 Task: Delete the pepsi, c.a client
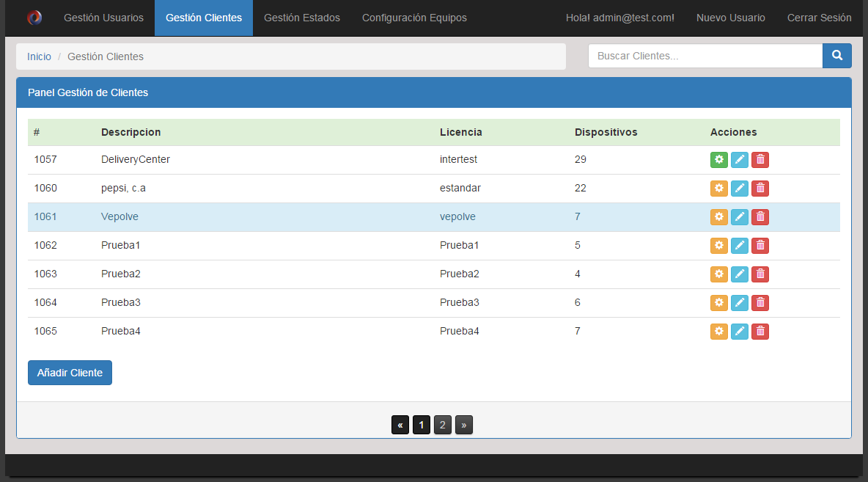click(x=760, y=189)
